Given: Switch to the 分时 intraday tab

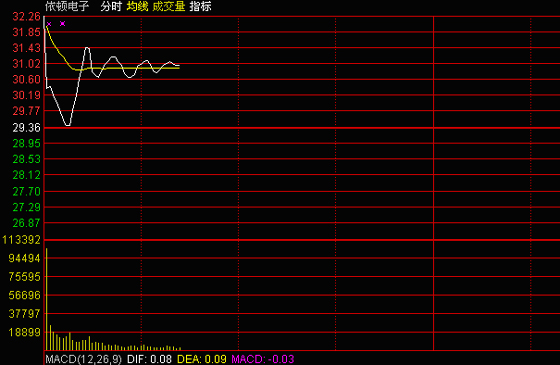Looking at the screenshot, I should 111,6.
